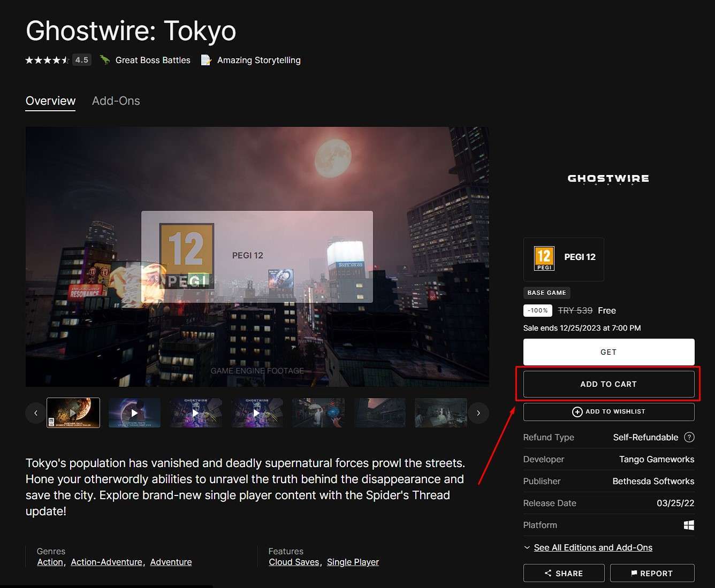Click the help icon beside Self-Refundable
This screenshot has width=715, height=588.
coord(689,437)
